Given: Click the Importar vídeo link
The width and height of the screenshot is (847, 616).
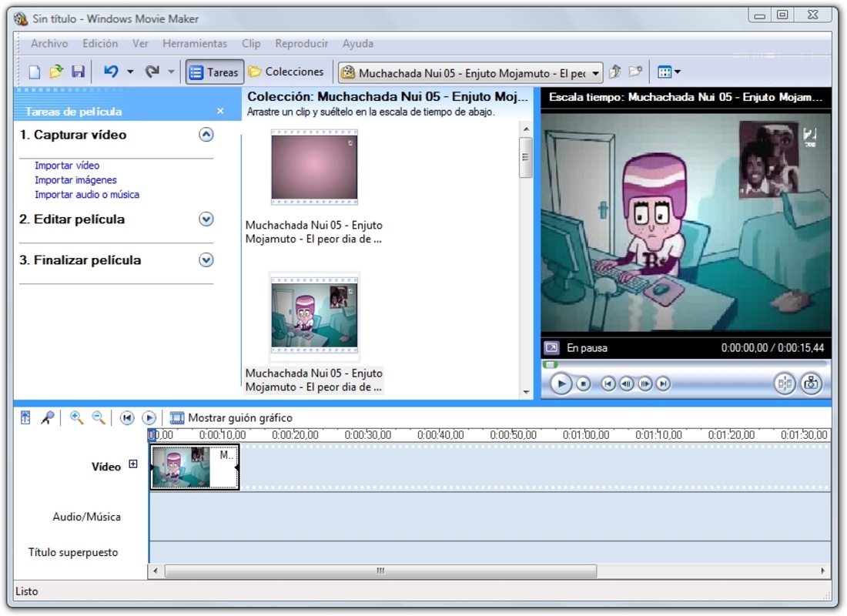Looking at the screenshot, I should 67,166.
